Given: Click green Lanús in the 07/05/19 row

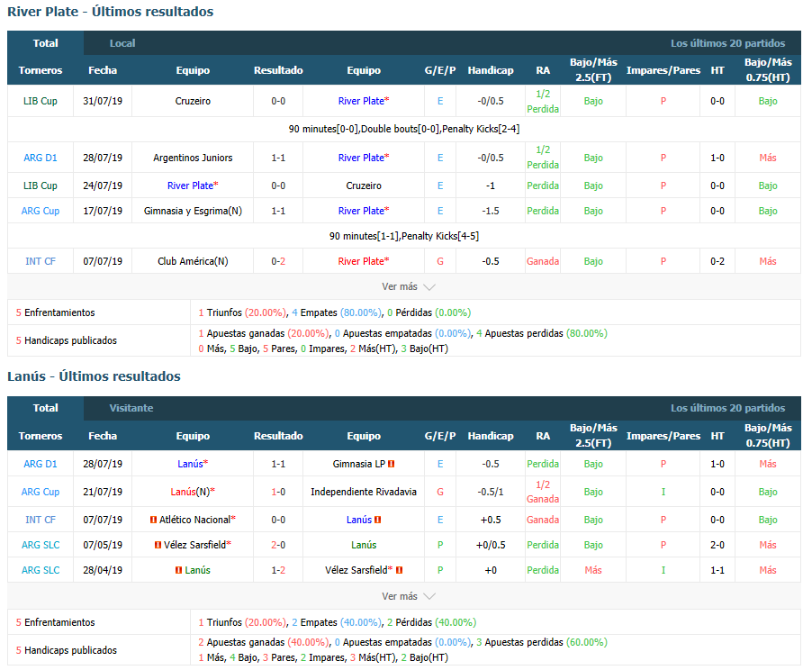Looking at the screenshot, I should (x=364, y=545).
